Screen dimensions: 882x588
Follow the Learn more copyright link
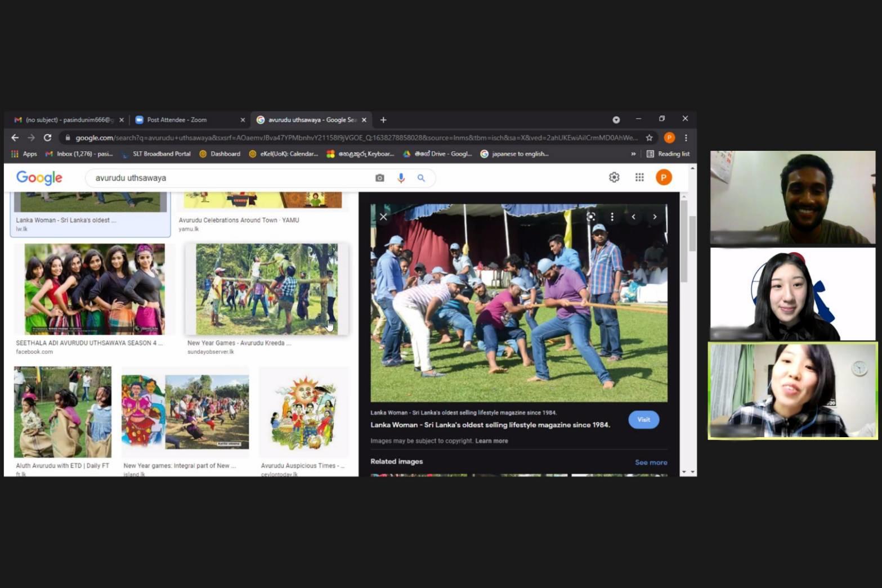(x=491, y=441)
